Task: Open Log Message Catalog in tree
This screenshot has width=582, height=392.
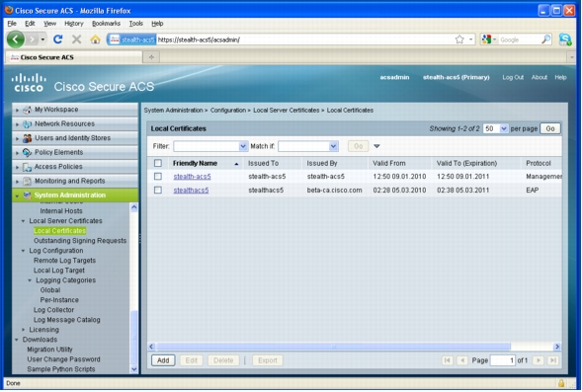Action: click(67, 320)
